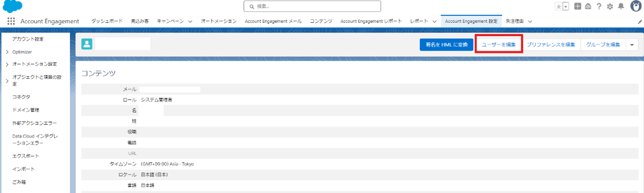This screenshot has height=193, width=644.
Task: Click 署名を HML に変換 button
Action: (446, 45)
